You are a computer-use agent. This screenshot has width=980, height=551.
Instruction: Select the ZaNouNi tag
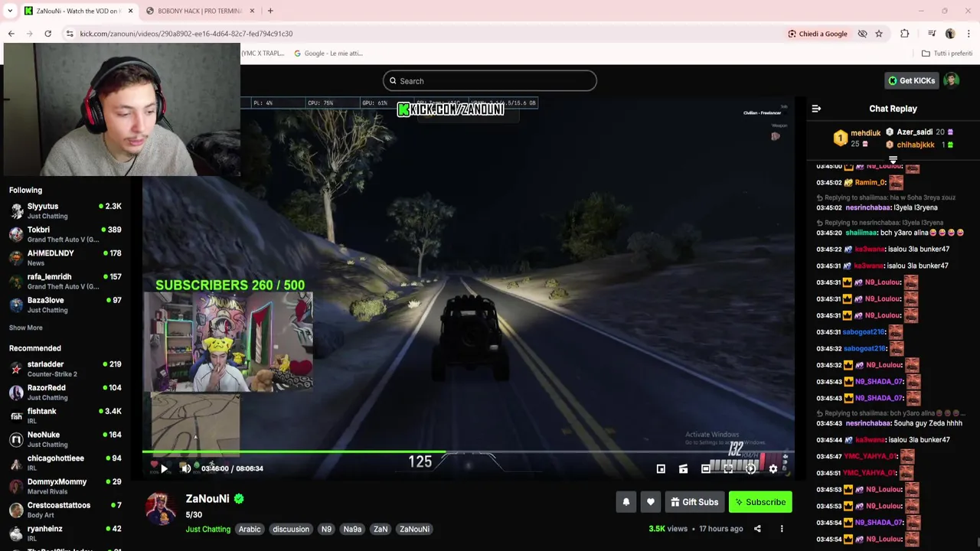pos(414,529)
